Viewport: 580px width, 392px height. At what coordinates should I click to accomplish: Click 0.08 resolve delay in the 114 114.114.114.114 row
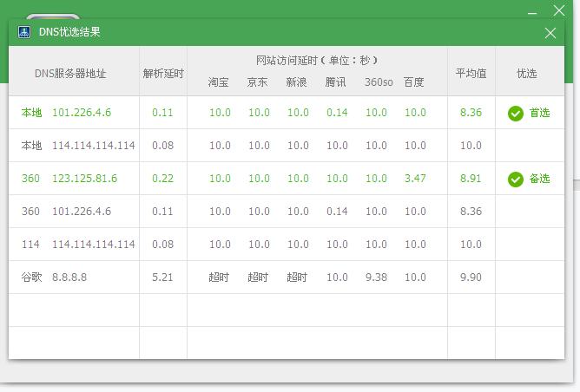[162, 244]
